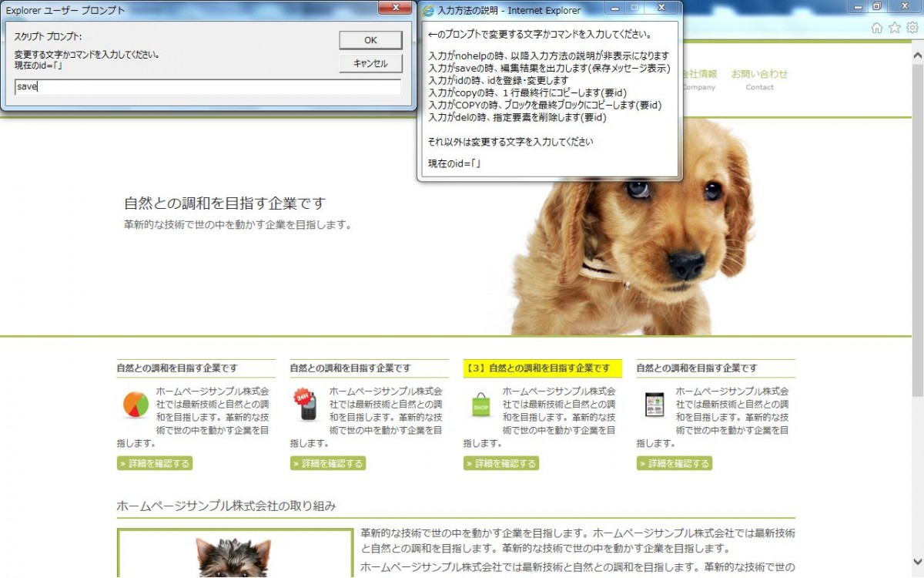Click the Internet Explorer logo in help window title
Screen dimensions: 924x578
click(429, 11)
